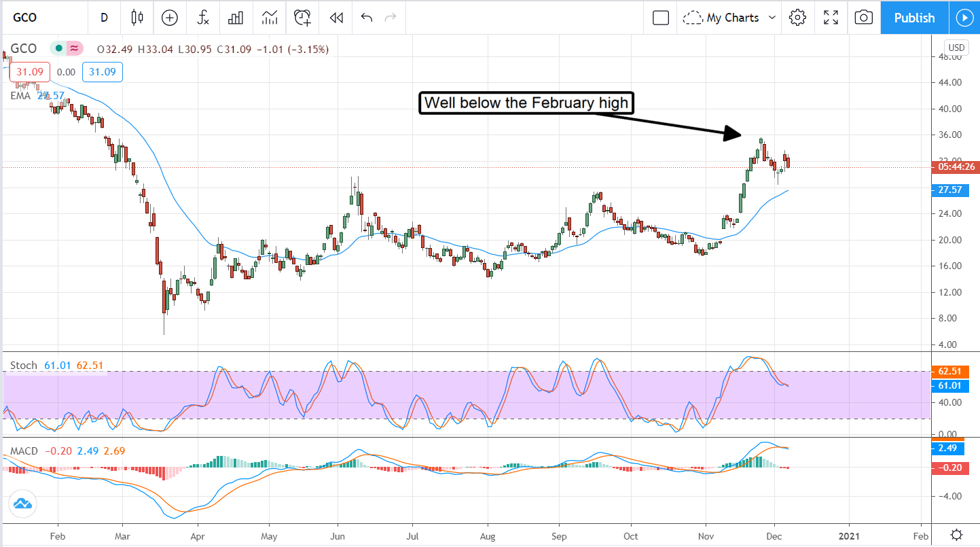Screen dimensions: 980x547
Task: Click the Jun time axis label
Action: [338, 535]
